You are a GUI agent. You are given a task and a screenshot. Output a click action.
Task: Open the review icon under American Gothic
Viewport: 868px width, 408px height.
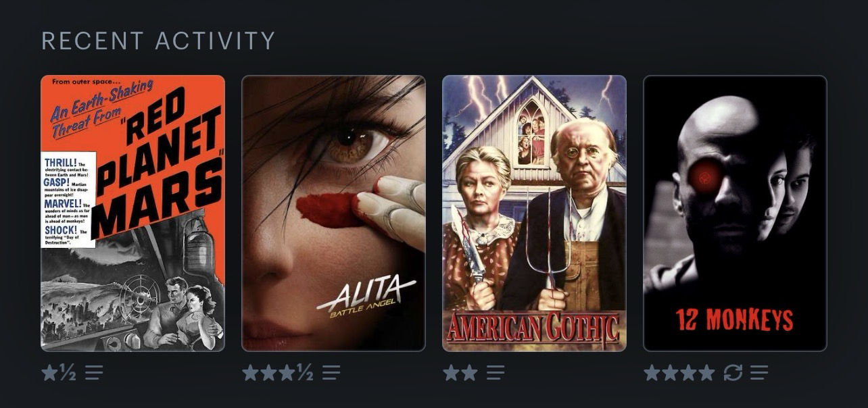496,373
